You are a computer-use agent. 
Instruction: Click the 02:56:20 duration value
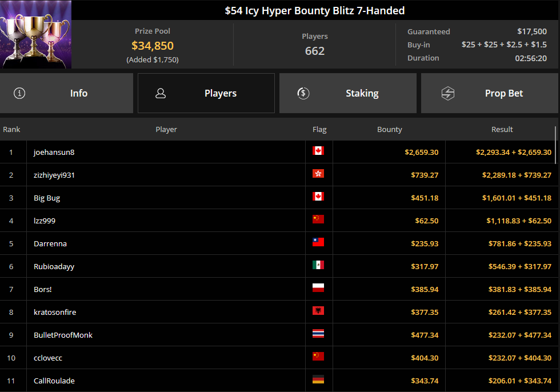(531, 58)
